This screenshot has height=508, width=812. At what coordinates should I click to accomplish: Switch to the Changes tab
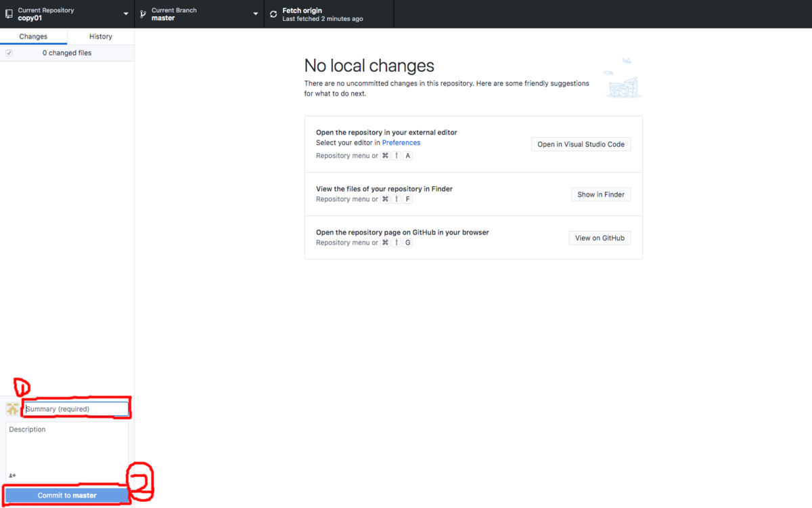(33, 37)
